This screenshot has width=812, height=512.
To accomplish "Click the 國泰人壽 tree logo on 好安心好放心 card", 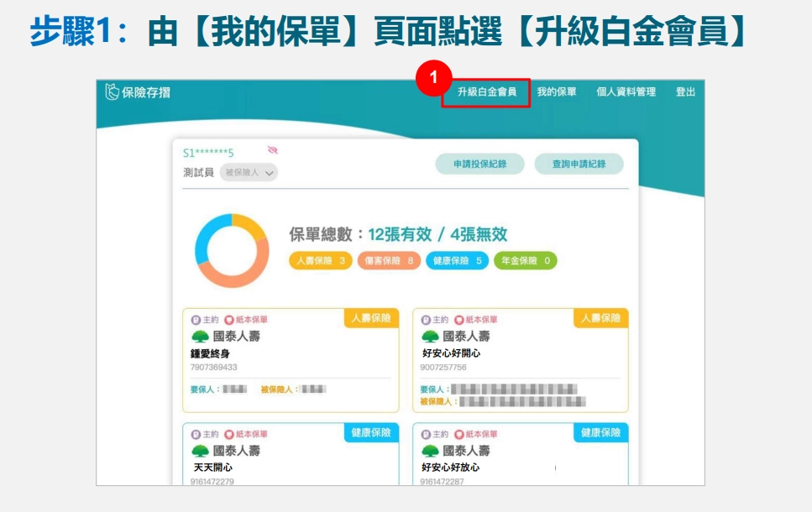I will (430, 452).
